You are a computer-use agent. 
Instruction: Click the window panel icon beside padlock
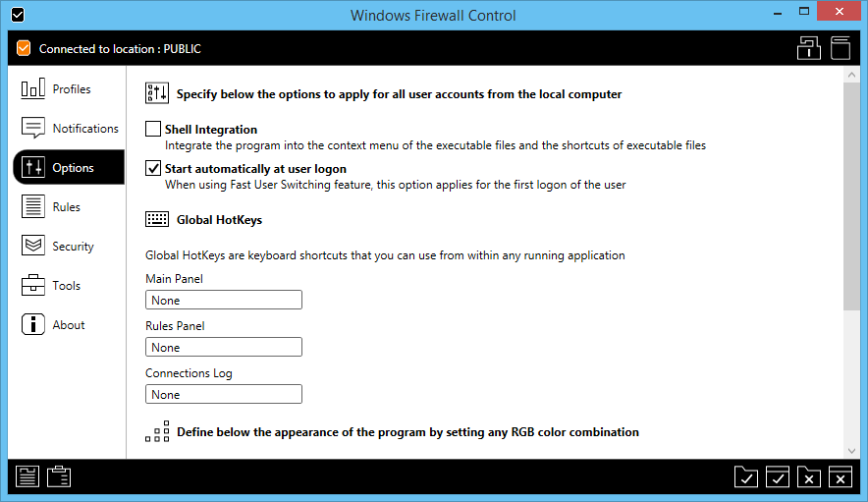(841, 48)
